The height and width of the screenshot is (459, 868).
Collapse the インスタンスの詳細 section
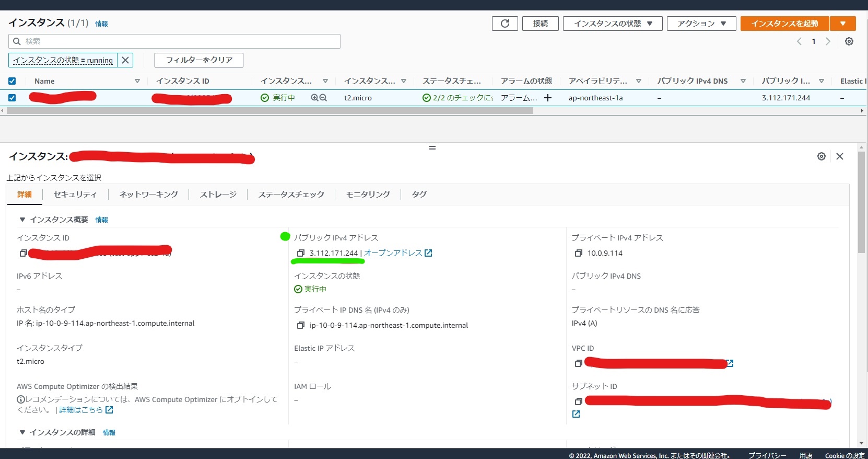(22, 432)
